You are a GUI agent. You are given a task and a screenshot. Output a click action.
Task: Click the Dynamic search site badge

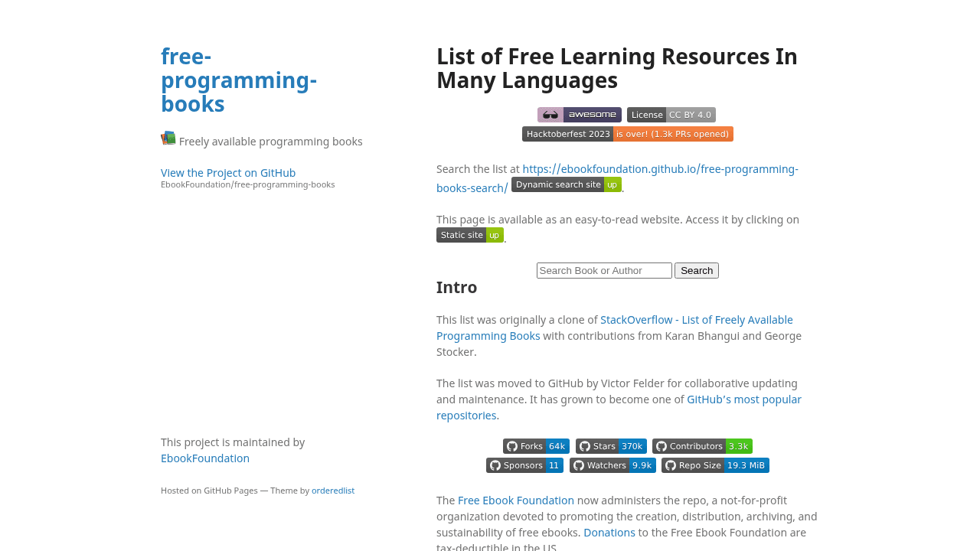click(566, 184)
